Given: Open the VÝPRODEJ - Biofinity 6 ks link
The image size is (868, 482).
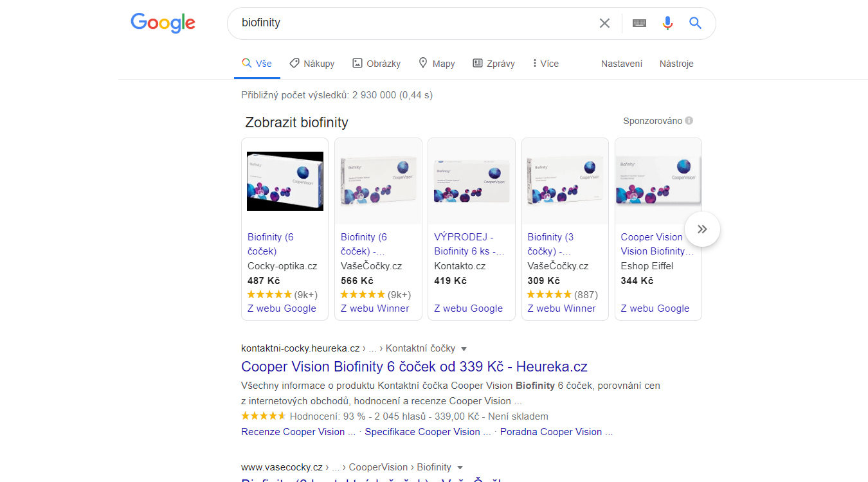Looking at the screenshot, I should pyautogui.click(x=469, y=244).
